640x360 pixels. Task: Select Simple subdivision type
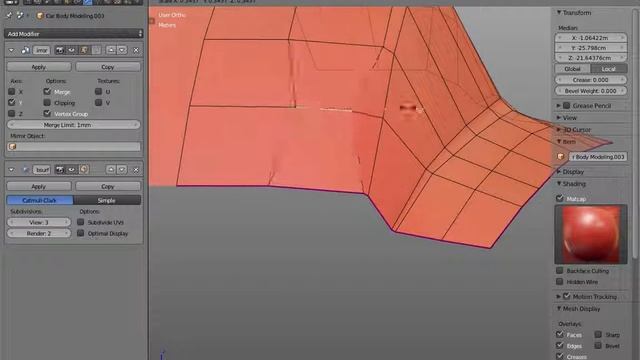pos(107,200)
